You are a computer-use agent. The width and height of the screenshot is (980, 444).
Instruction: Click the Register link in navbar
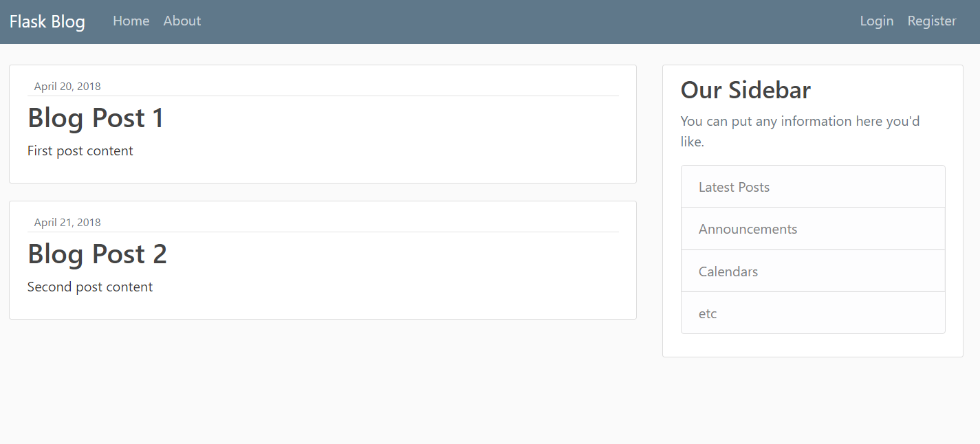931,21
